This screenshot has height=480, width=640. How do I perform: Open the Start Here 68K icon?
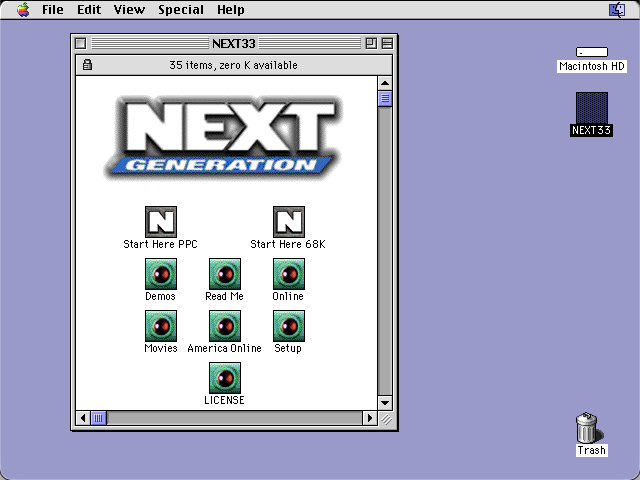289,222
